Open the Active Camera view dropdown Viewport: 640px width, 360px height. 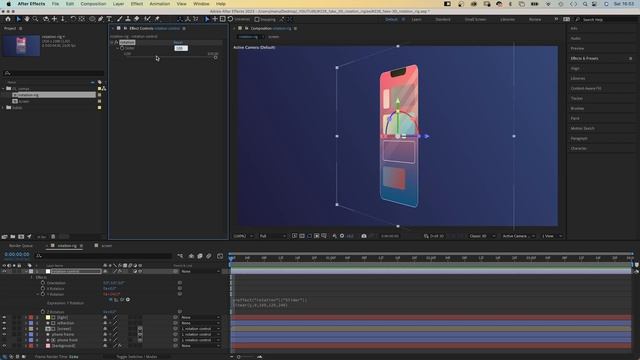(x=518, y=236)
